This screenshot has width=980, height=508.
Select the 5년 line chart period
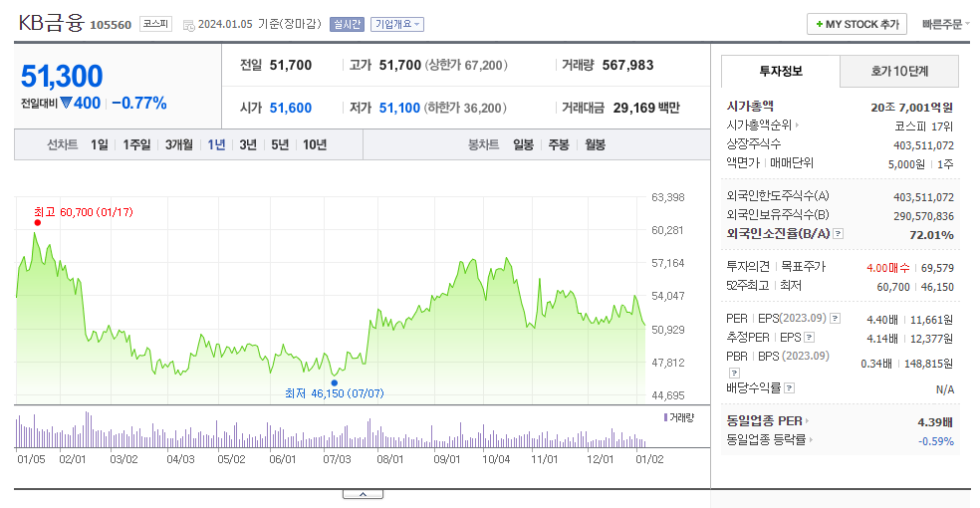[280, 145]
